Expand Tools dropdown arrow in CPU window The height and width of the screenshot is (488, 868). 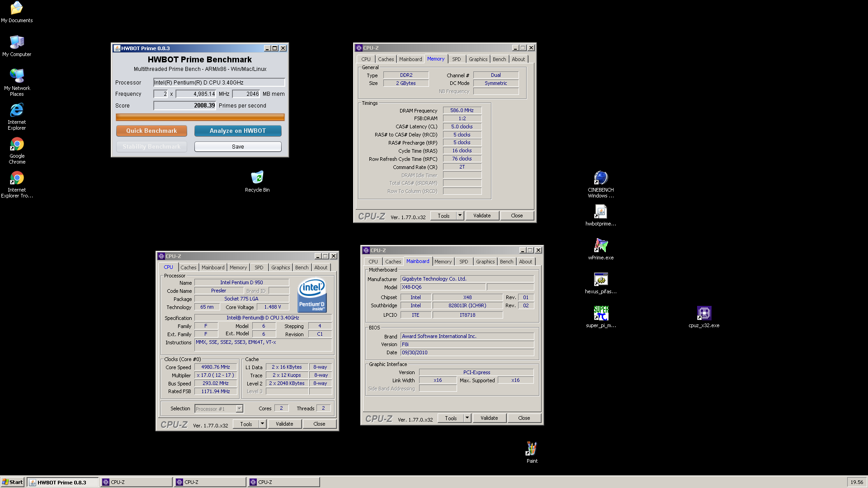(x=263, y=424)
